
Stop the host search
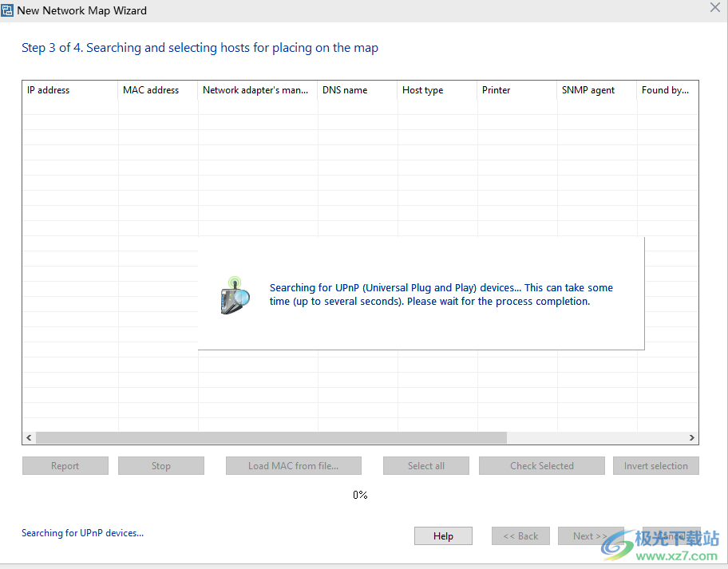(x=161, y=466)
